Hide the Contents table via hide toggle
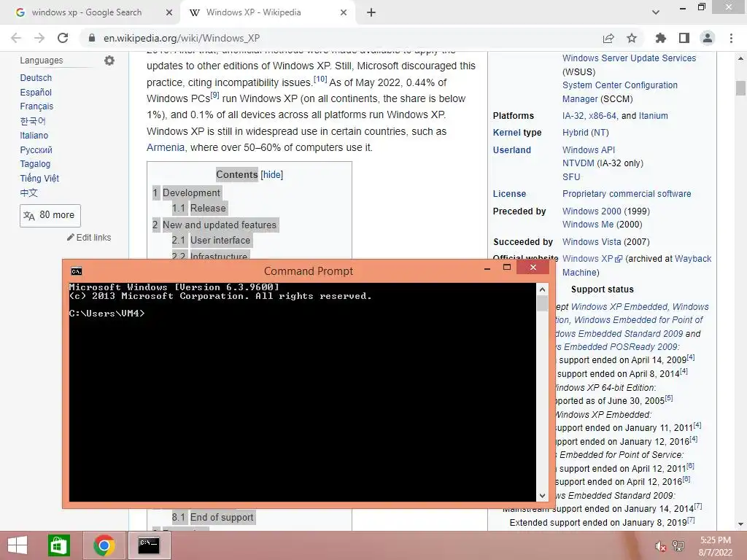This screenshot has height=560, width=747. [x=271, y=175]
